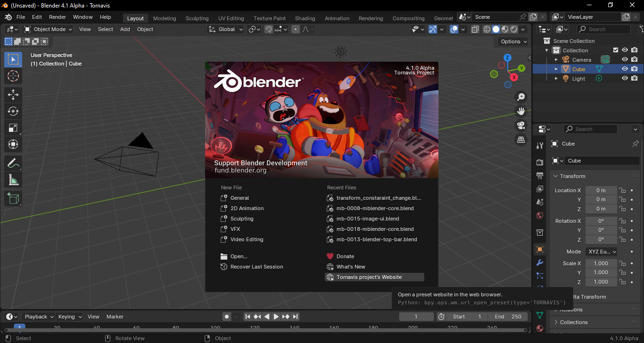The image size is (644, 343).
Task: Open recent file mb-0015-image-ui.blend
Action: [x=368, y=219]
